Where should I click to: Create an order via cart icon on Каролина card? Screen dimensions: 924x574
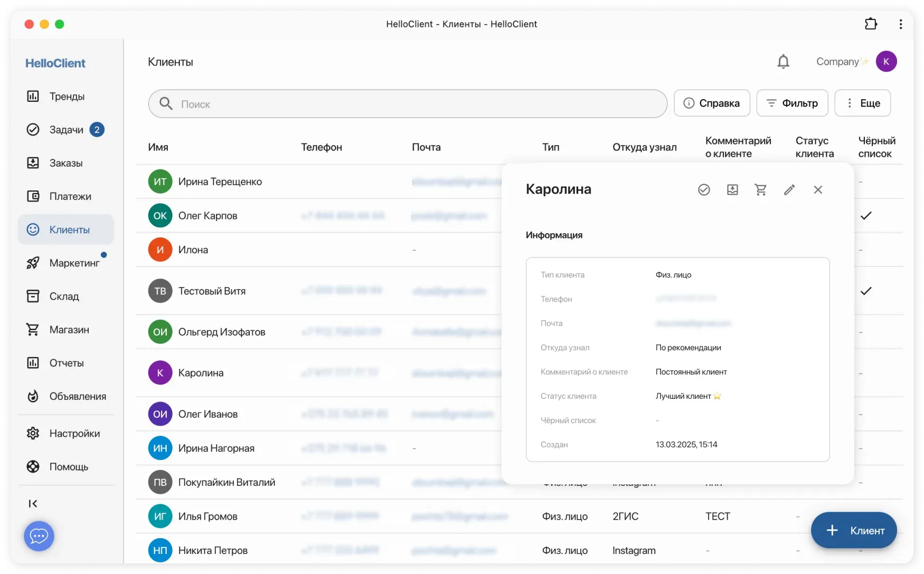(761, 189)
